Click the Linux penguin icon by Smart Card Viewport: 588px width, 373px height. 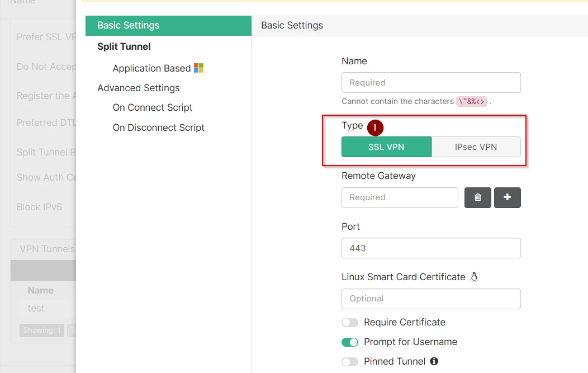[x=474, y=277]
